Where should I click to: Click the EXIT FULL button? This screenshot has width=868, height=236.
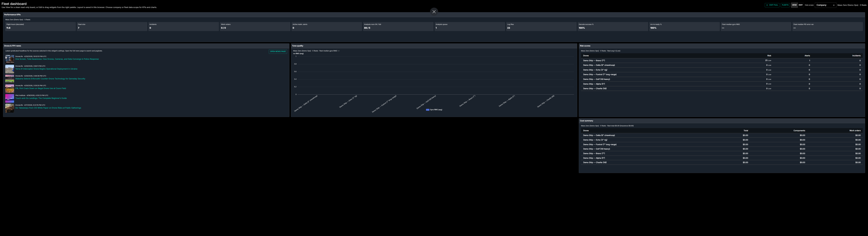(772, 5)
